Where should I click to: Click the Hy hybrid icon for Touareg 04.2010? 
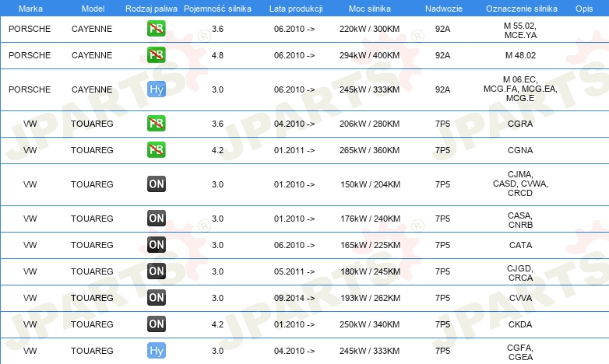tap(156, 351)
